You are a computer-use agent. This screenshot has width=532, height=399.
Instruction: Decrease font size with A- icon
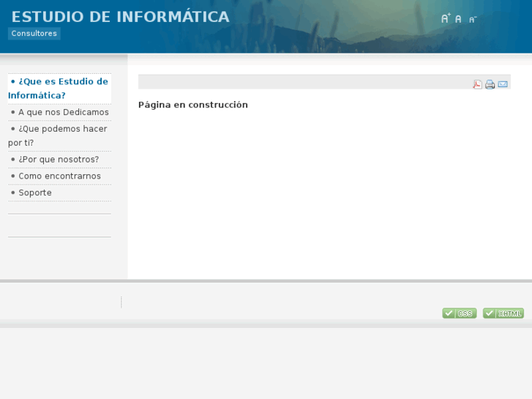click(x=473, y=19)
